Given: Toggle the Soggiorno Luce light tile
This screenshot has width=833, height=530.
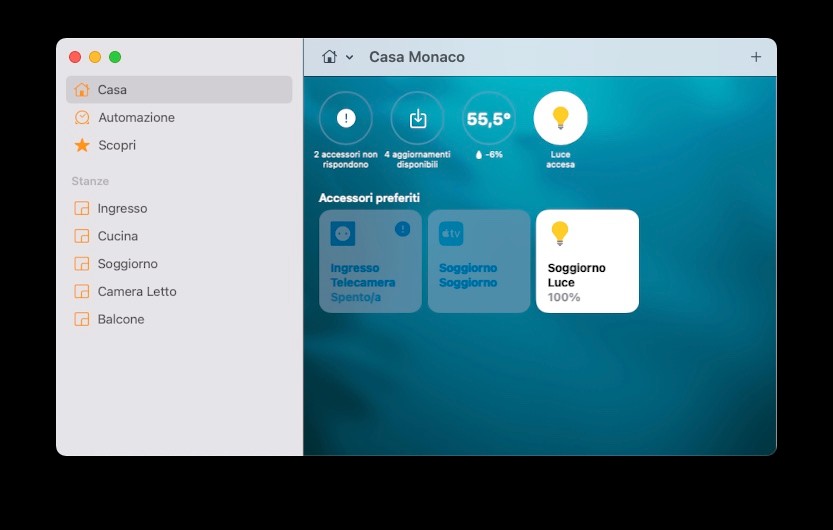Looking at the screenshot, I should coord(587,261).
